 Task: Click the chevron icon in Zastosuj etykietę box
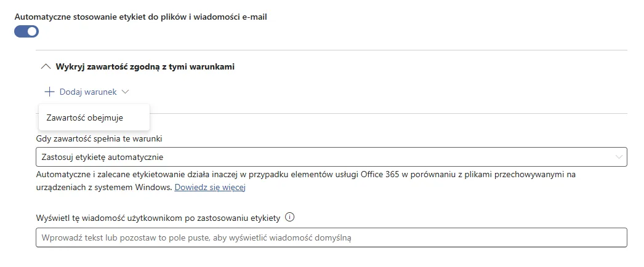(x=619, y=157)
